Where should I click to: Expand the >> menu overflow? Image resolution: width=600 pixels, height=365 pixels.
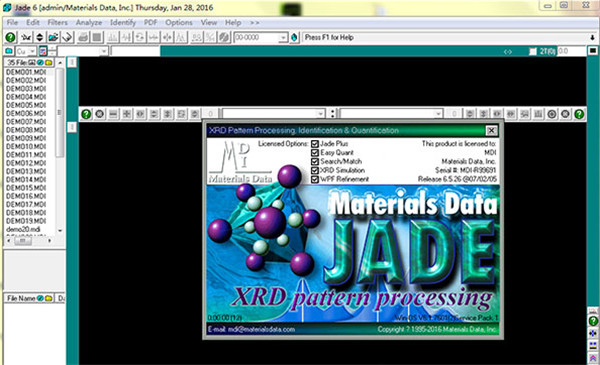pyautogui.click(x=254, y=23)
